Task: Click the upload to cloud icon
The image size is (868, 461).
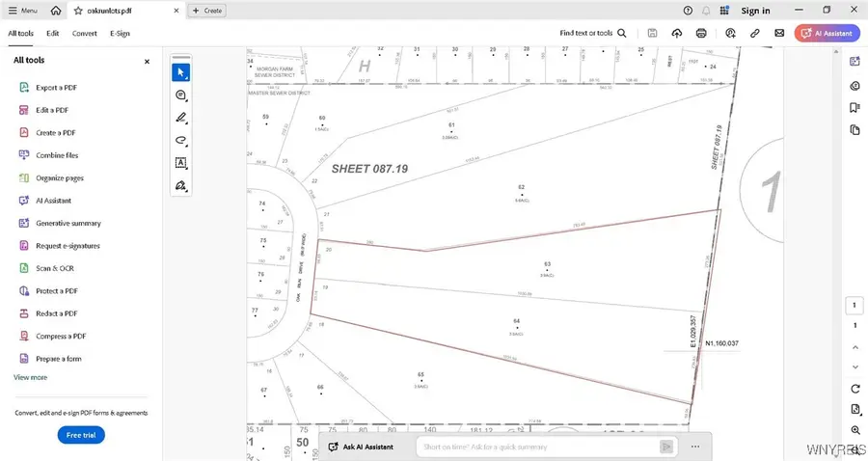Action: tap(677, 33)
